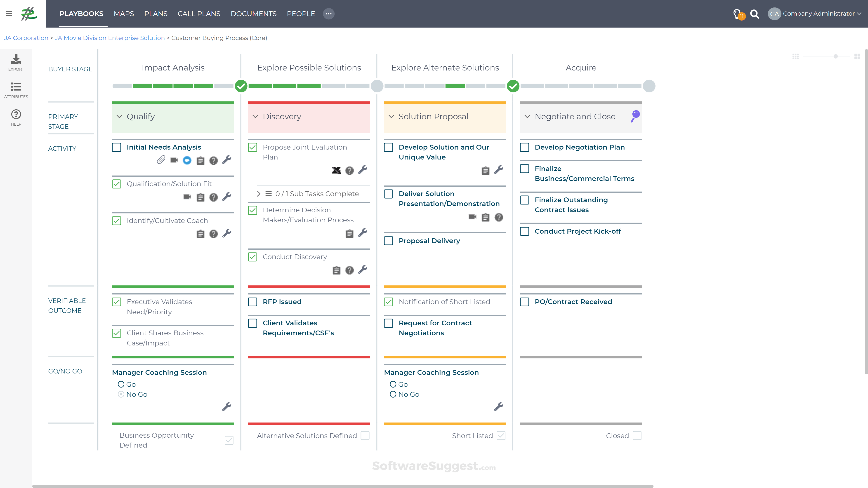Switch to the CALL PLANS tab
This screenshot has width=868, height=488.
tap(199, 14)
